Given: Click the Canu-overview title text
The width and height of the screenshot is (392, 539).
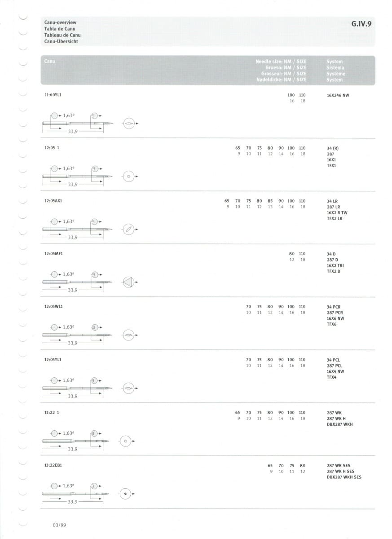Looking at the screenshot, I should [x=60, y=22].
